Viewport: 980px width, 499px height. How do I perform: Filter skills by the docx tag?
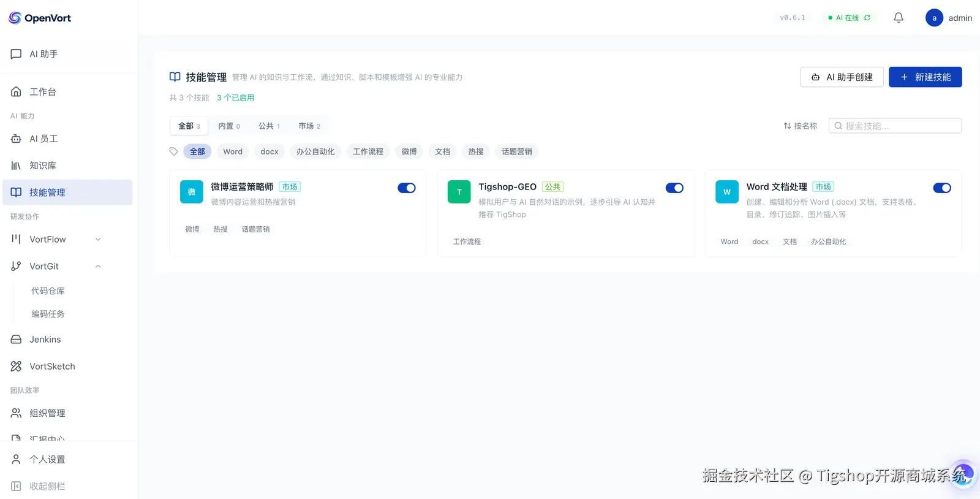click(x=269, y=152)
